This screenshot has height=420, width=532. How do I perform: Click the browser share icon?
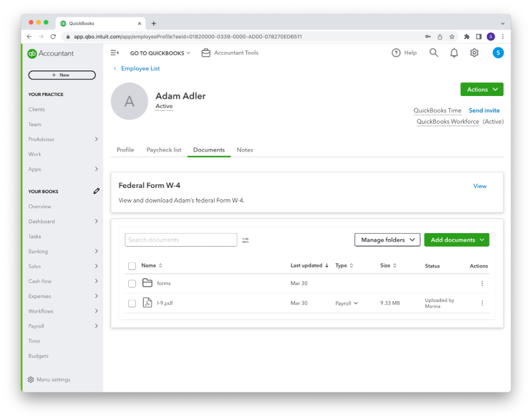coord(440,37)
